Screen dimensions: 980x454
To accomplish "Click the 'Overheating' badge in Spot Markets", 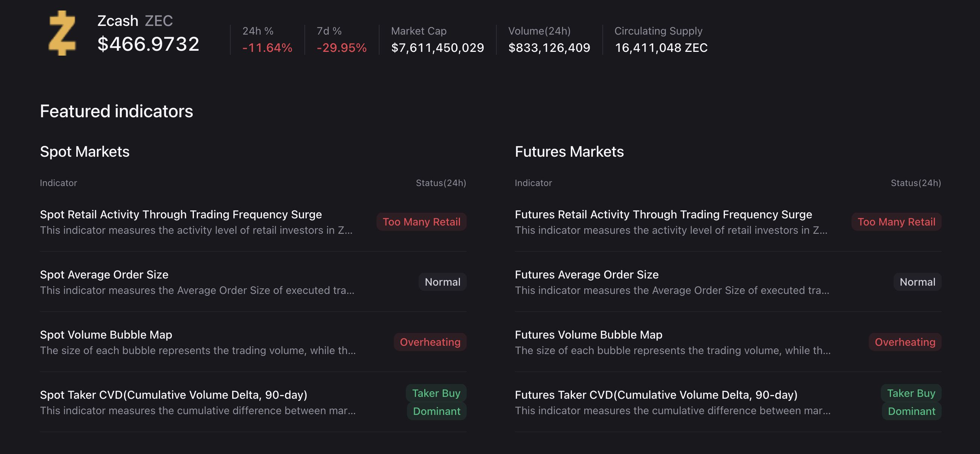I will (430, 342).
